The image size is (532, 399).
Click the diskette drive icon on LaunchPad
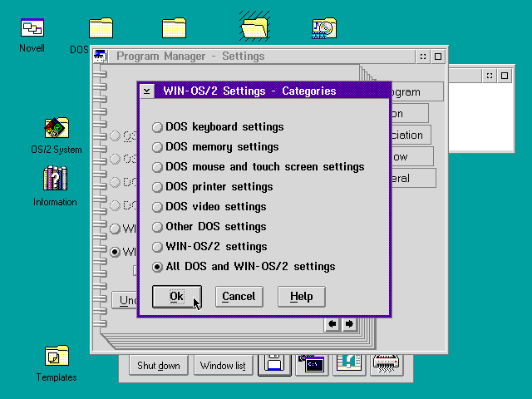(x=274, y=365)
